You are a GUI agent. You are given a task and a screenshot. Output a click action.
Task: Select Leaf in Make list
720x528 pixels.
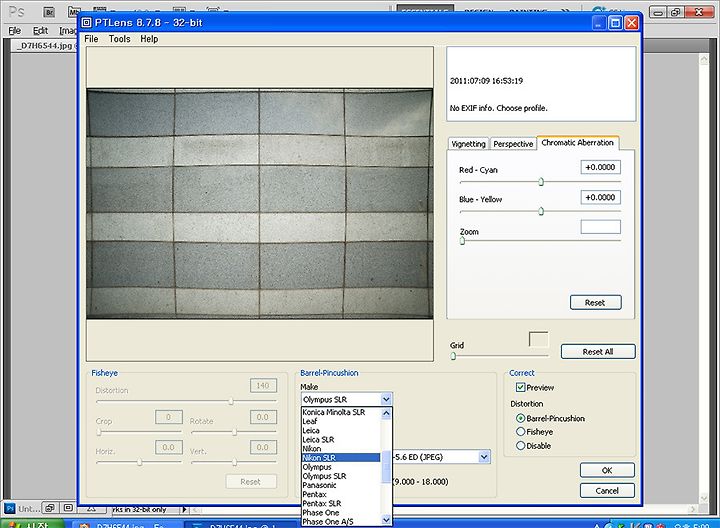click(x=341, y=421)
